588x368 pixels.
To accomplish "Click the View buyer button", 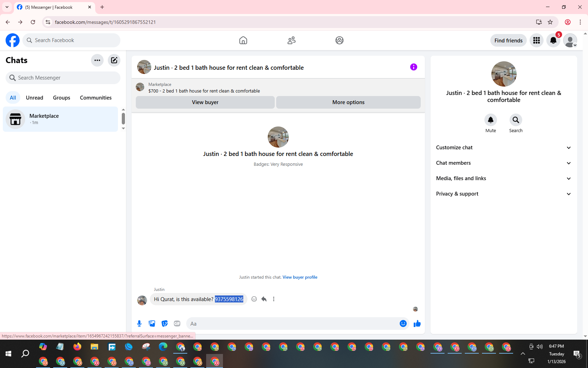I will click(205, 102).
